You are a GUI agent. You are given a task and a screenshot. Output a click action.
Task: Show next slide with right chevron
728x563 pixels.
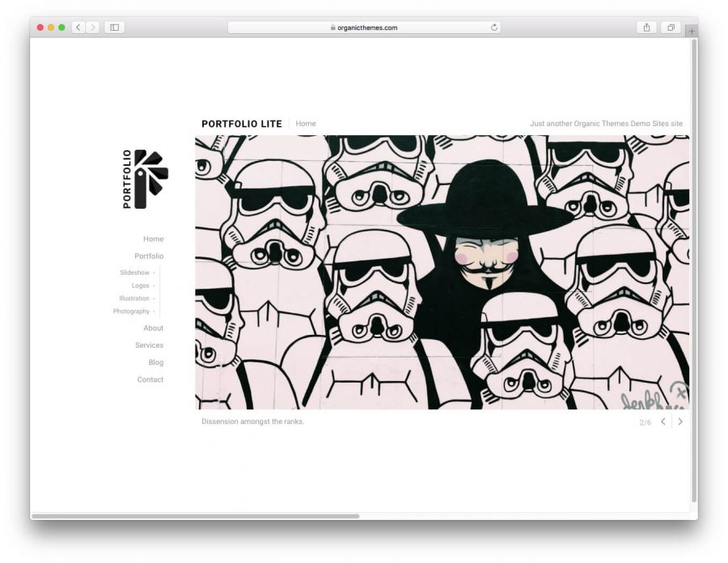680,421
